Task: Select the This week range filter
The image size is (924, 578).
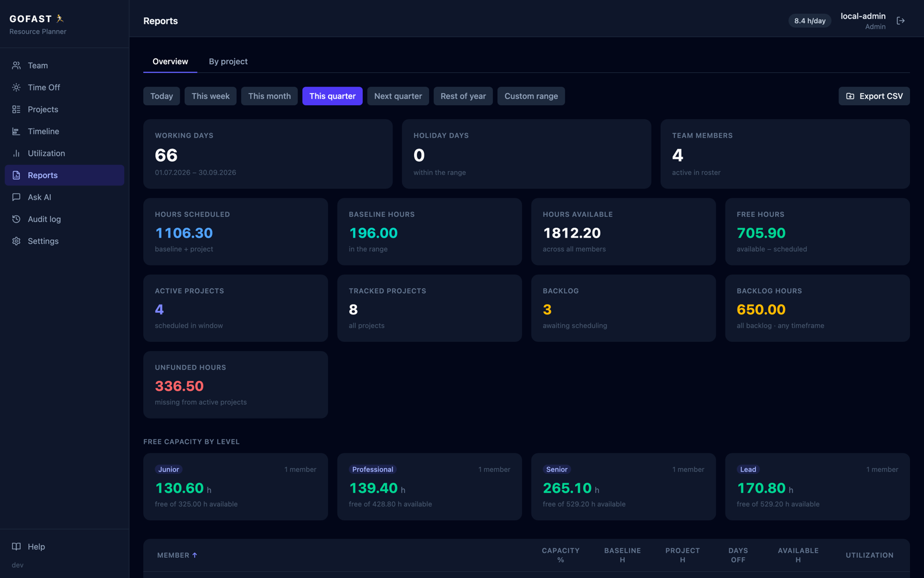Action: pos(211,96)
